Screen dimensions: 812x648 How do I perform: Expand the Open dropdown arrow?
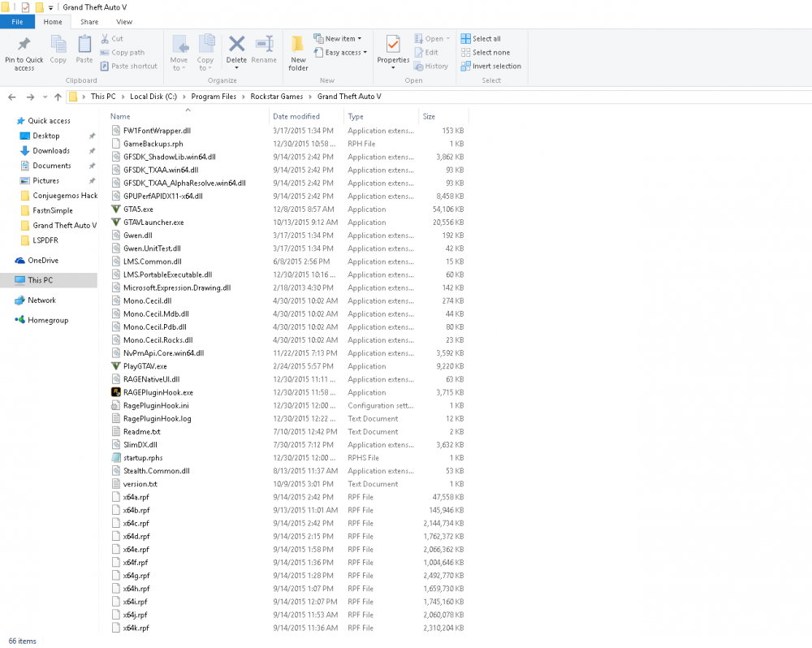pyautogui.click(x=448, y=39)
